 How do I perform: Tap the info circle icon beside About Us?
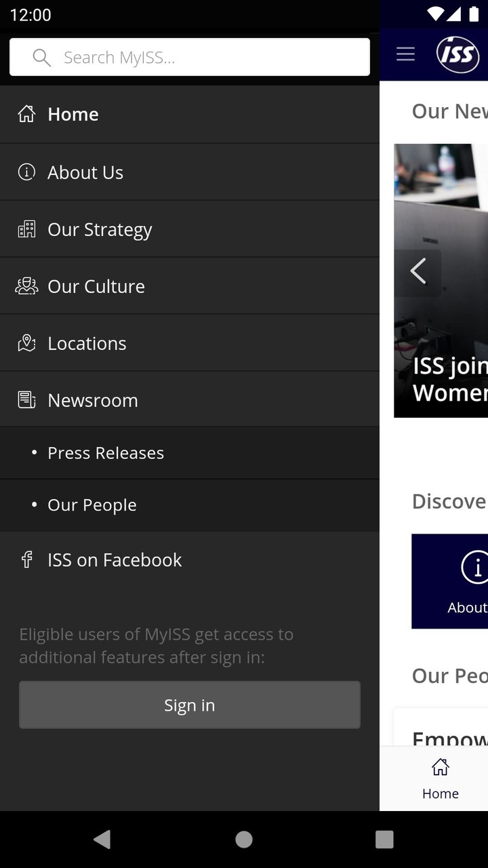(26, 172)
